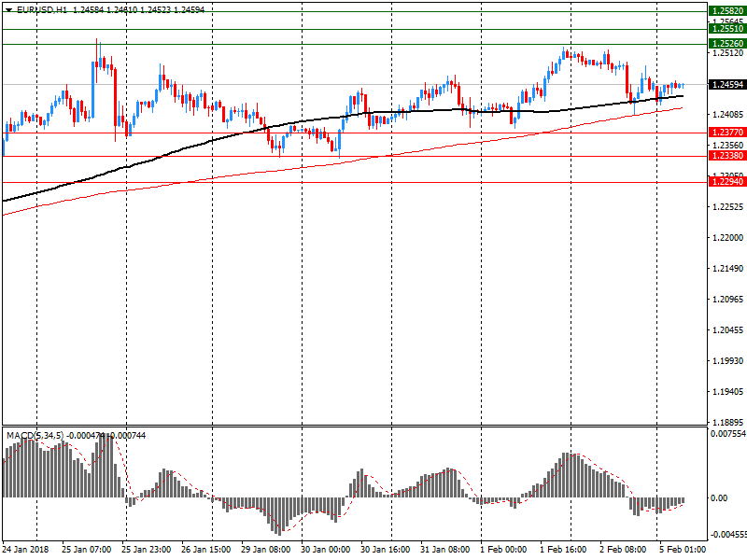
Task: Click the 1.23770 red support label
Action: pyautogui.click(x=727, y=133)
